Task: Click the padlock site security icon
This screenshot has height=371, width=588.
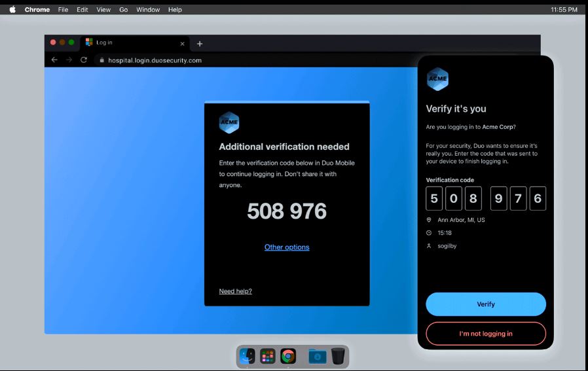Action: point(101,60)
